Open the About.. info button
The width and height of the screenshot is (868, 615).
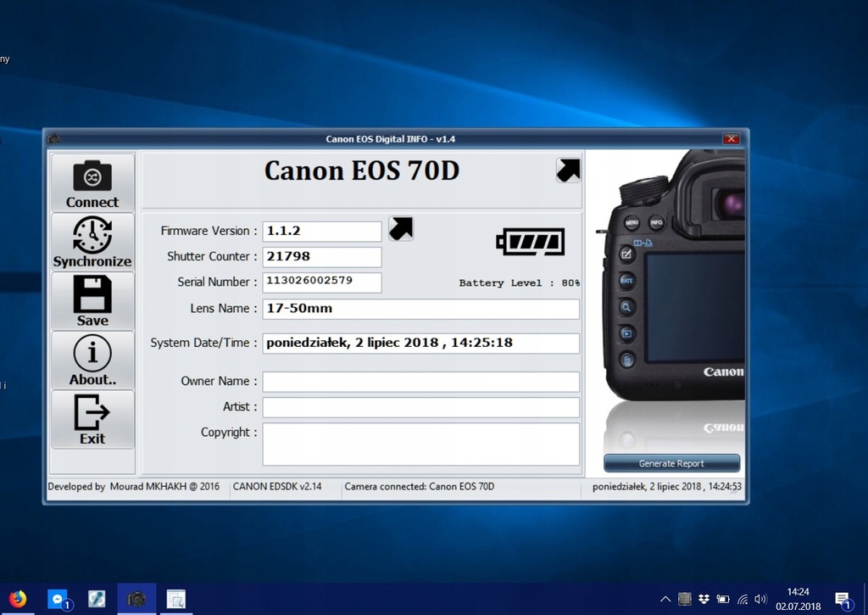point(92,361)
